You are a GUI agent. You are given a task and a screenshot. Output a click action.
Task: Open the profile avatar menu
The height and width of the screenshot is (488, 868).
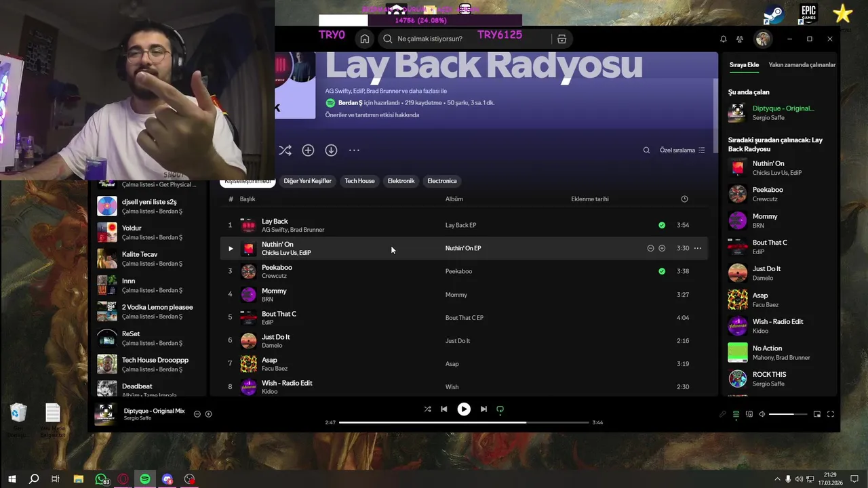(763, 39)
